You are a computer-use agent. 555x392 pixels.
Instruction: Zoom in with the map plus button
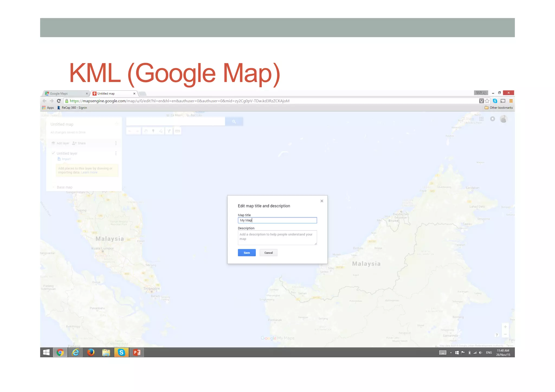click(x=505, y=327)
